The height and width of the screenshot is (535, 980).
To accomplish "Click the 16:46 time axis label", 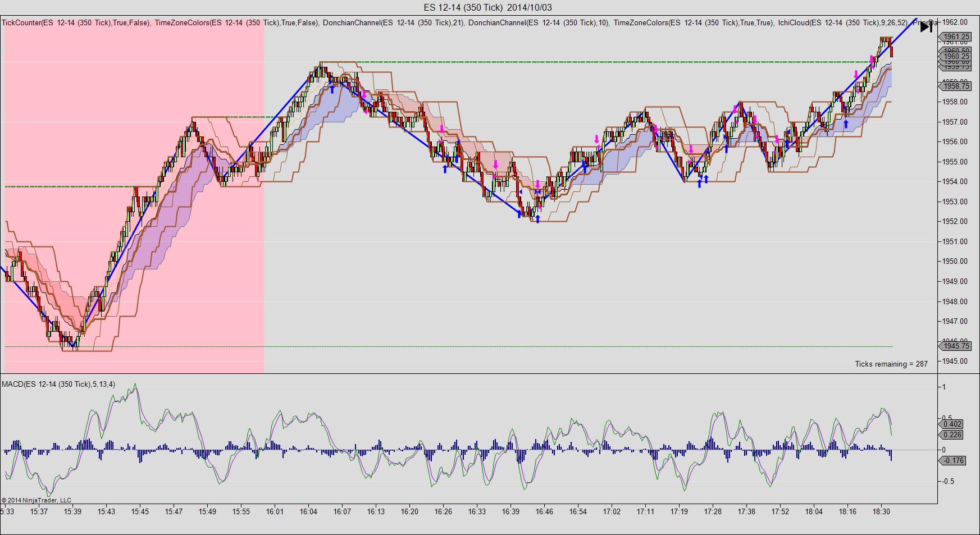I will coord(545,511).
